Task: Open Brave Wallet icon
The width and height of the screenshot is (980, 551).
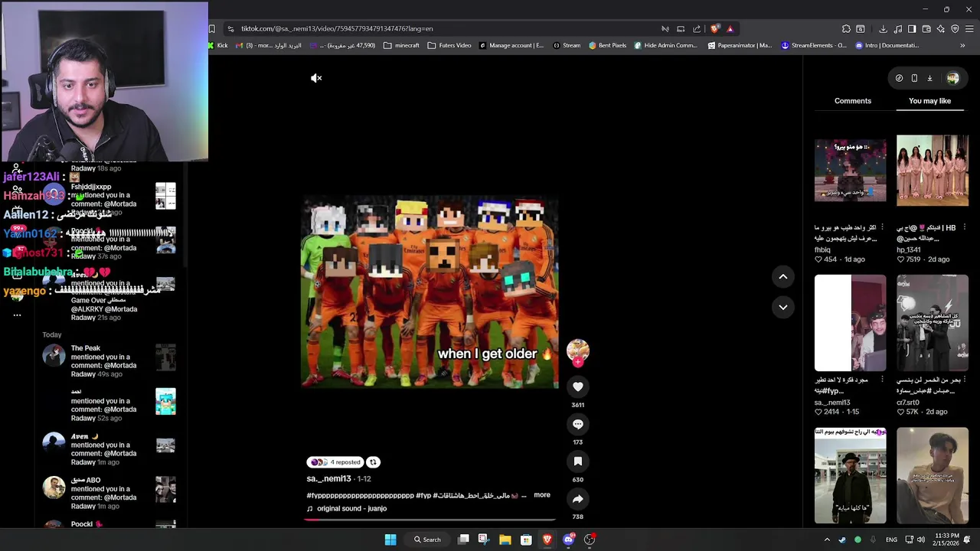Action: click(x=926, y=29)
